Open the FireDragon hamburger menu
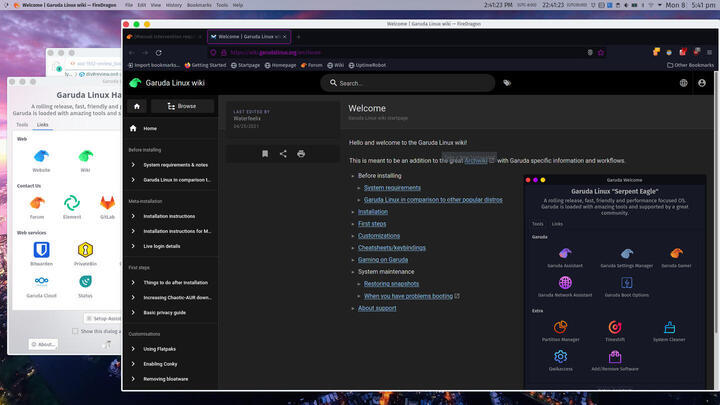The image size is (720, 405). (x=709, y=52)
